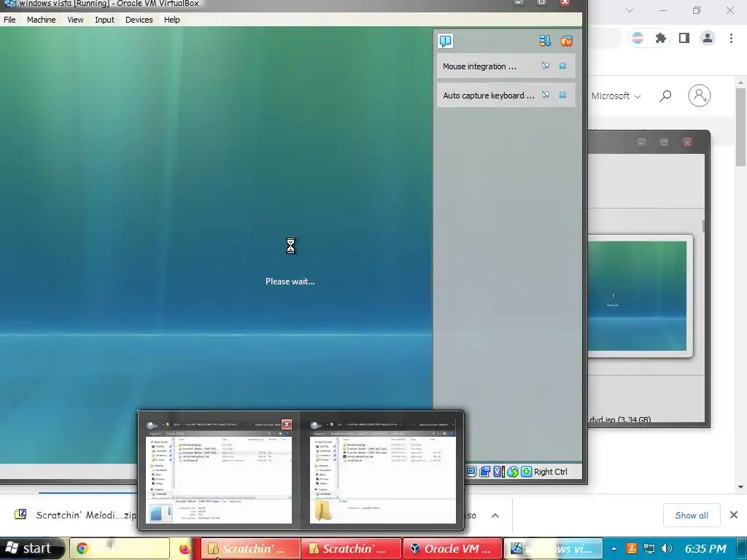This screenshot has width=747, height=560.
Task: Click the Right Ctrl host key label
Action: click(x=551, y=472)
